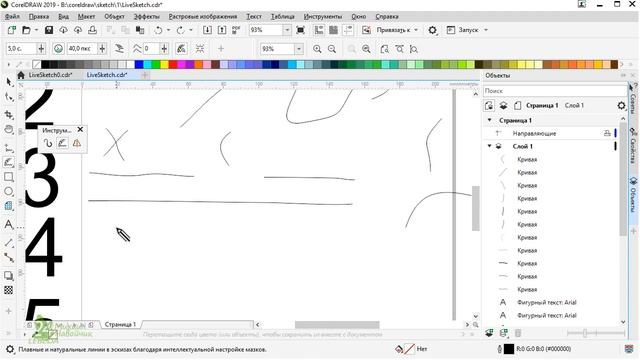Click the Export icon
The height and width of the screenshot is (360, 640).
(222, 30)
